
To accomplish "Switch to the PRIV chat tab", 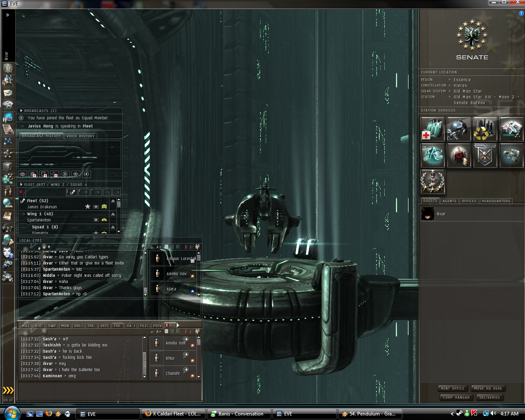I will click(x=157, y=326).
